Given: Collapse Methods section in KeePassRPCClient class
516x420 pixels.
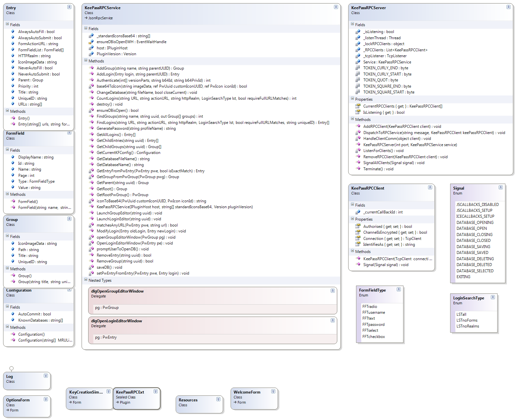Looking at the screenshot, I should point(352,251).
